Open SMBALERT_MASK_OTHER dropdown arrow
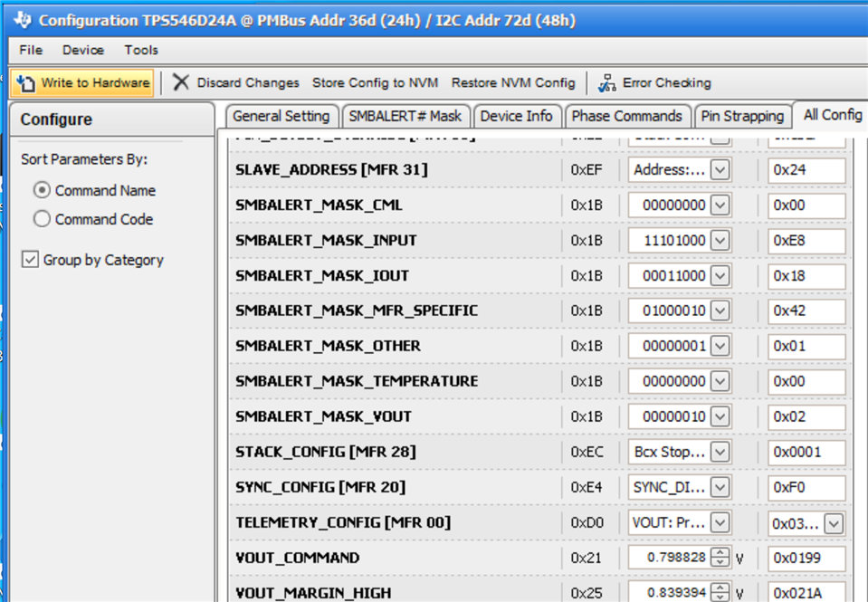This screenshot has width=868, height=602. [x=720, y=346]
